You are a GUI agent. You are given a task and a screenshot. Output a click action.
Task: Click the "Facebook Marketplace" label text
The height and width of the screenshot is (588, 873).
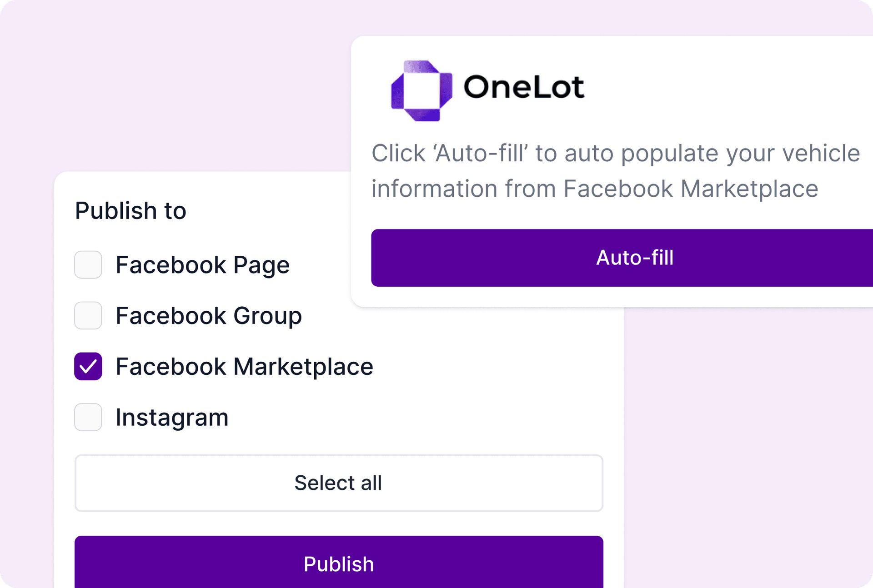point(244,367)
